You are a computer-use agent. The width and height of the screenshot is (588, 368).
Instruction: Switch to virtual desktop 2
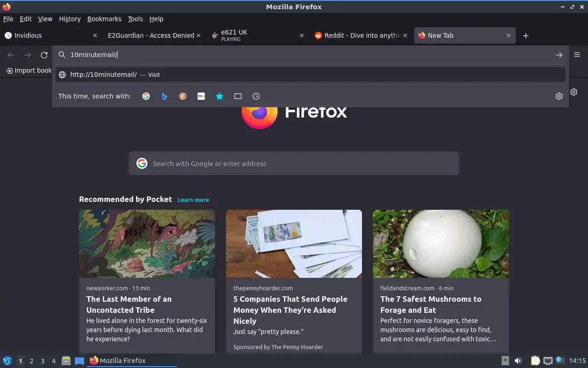pyautogui.click(x=31, y=361)
